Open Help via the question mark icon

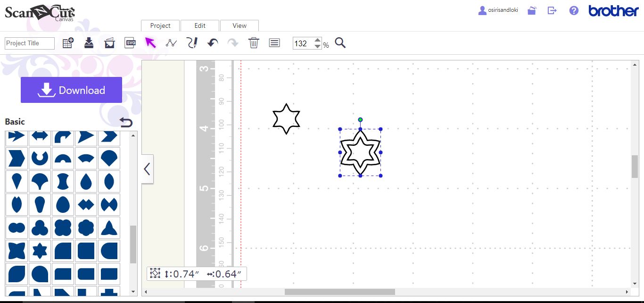(573, 10)
